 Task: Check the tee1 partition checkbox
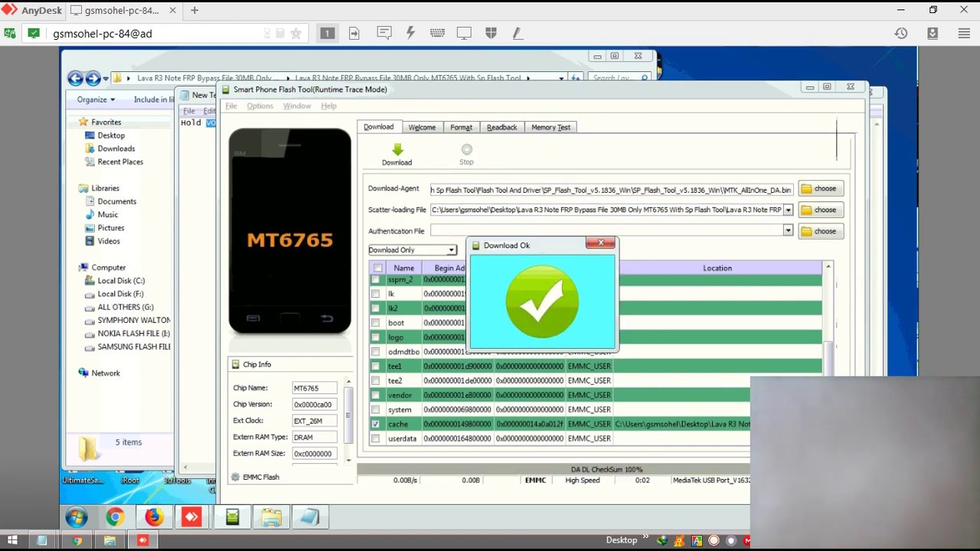coord(375,367)
